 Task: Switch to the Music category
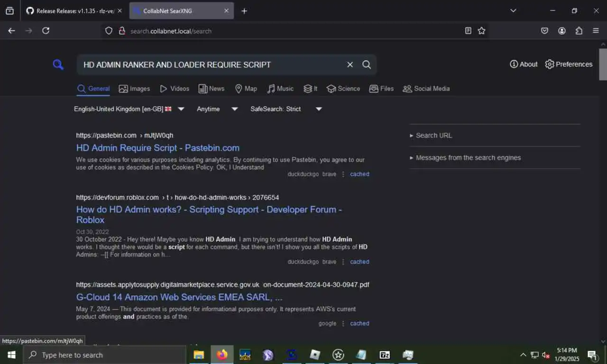click(x=280, y=89)
